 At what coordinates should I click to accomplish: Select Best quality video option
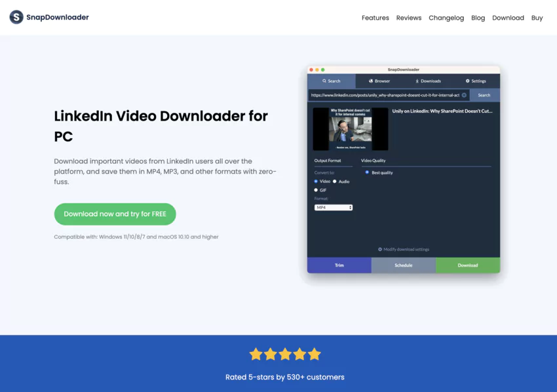(366, 172)
